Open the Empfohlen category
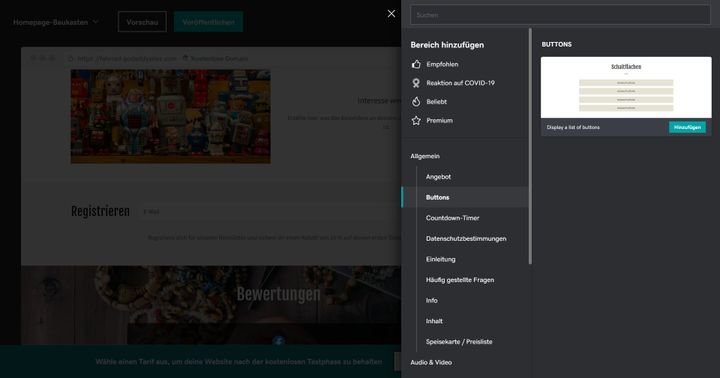The height and width of the screenshot is (378, 720). click(x=442, y=64)
